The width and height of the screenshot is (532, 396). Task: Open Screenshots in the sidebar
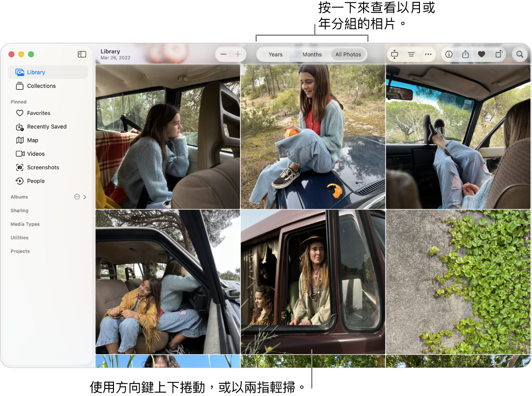click(48, 168)
